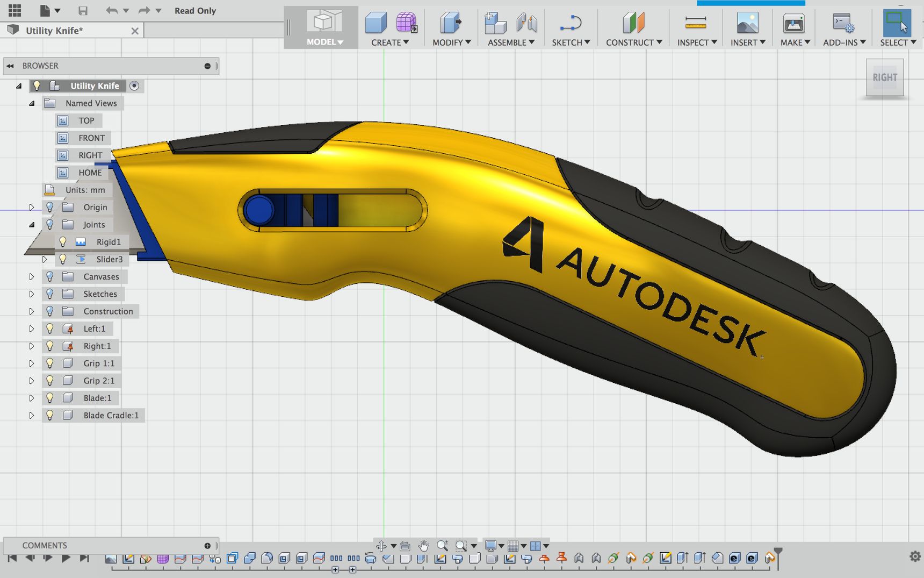Click the New Component assemble icon

(x=495, y=23)
